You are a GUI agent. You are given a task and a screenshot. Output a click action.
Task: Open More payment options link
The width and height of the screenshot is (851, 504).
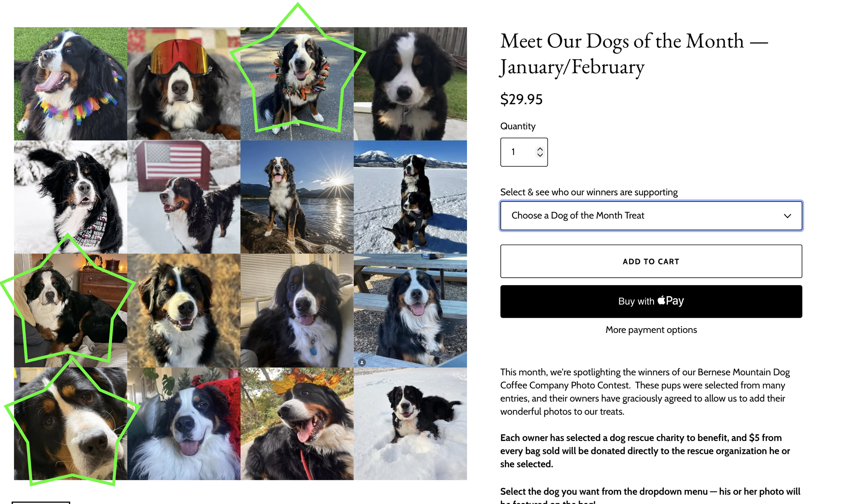coord(651,330)
